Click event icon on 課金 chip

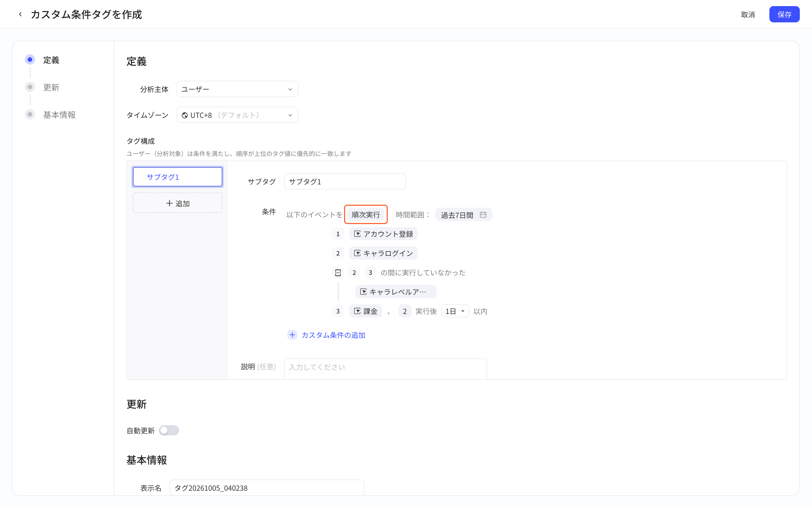357,311
